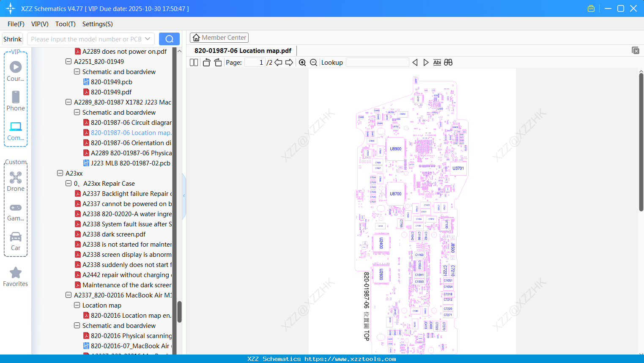644x363 pixels.
Task: Open A2289 820-01987-06 Physical file
Action: (x=127, y=153)
